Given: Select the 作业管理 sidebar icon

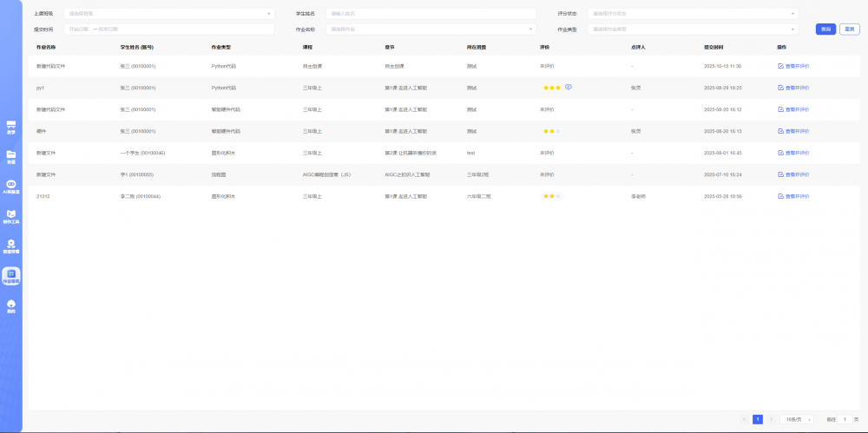Looking at the screenshot, I should click(11, 276).
